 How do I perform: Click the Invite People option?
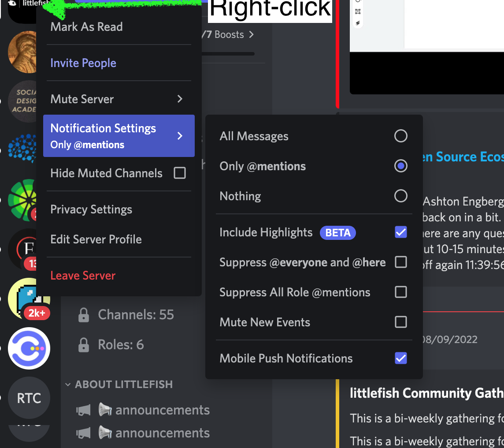point(83,63)
